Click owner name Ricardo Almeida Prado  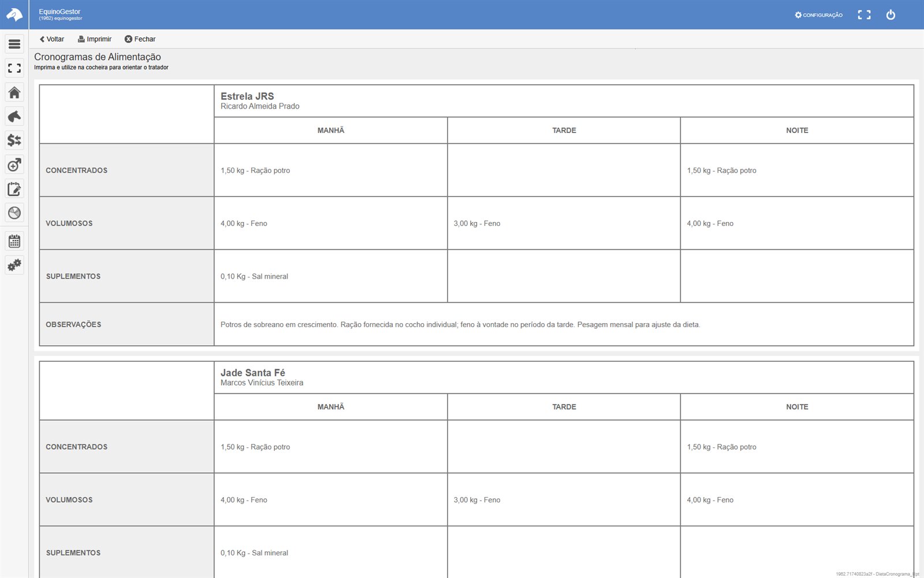tap(260, 106)
